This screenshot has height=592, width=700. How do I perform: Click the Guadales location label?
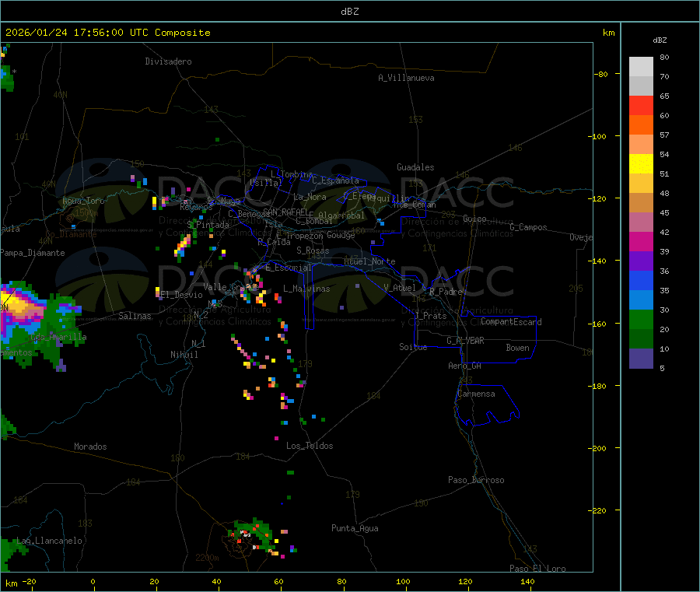click(415, 167)
